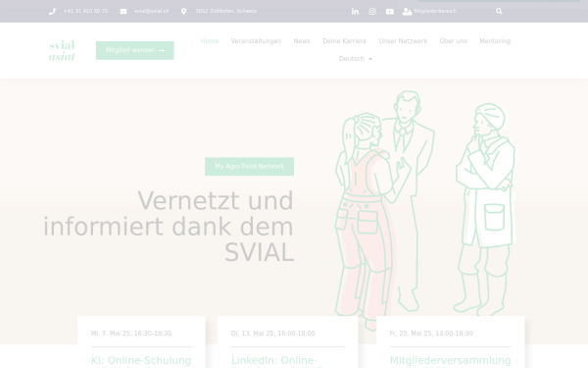The width and height of the screenshot is (588, 368).
Task: Click the 3052 Zollikofen, Schweiz address
Action: coord(226,11)
